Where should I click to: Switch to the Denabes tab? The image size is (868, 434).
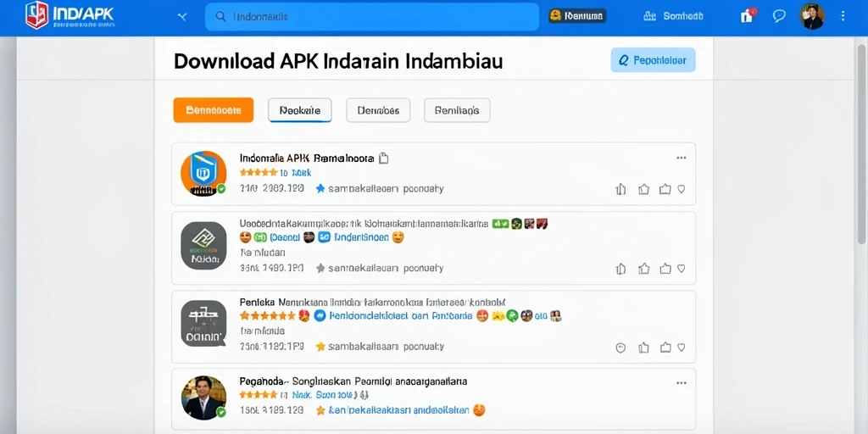[378, 110]
